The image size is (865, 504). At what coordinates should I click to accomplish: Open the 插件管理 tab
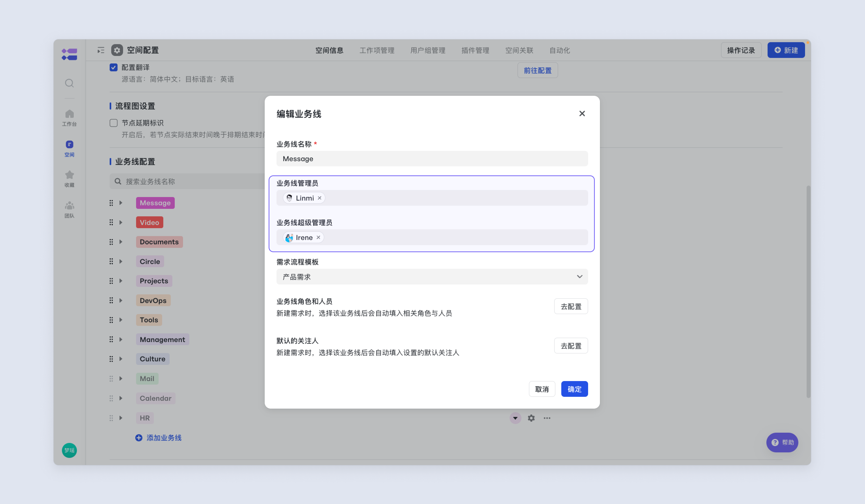point(475,50)
